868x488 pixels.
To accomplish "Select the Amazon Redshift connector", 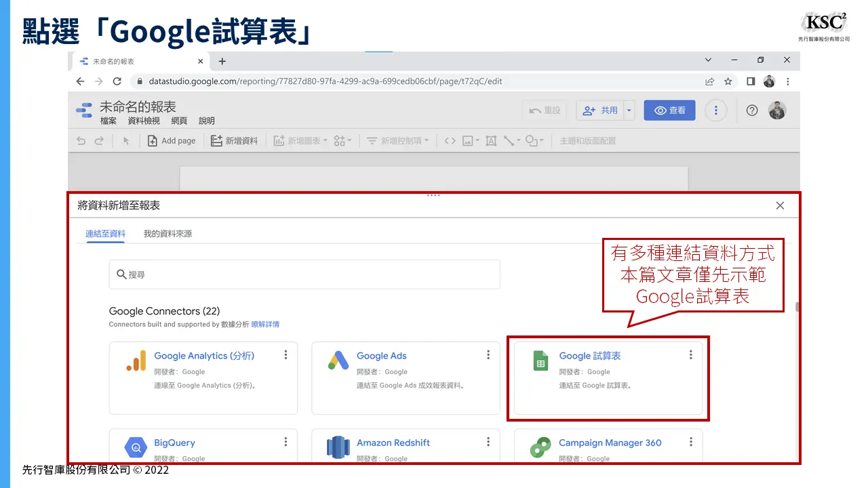I will (x=406, y=445).
